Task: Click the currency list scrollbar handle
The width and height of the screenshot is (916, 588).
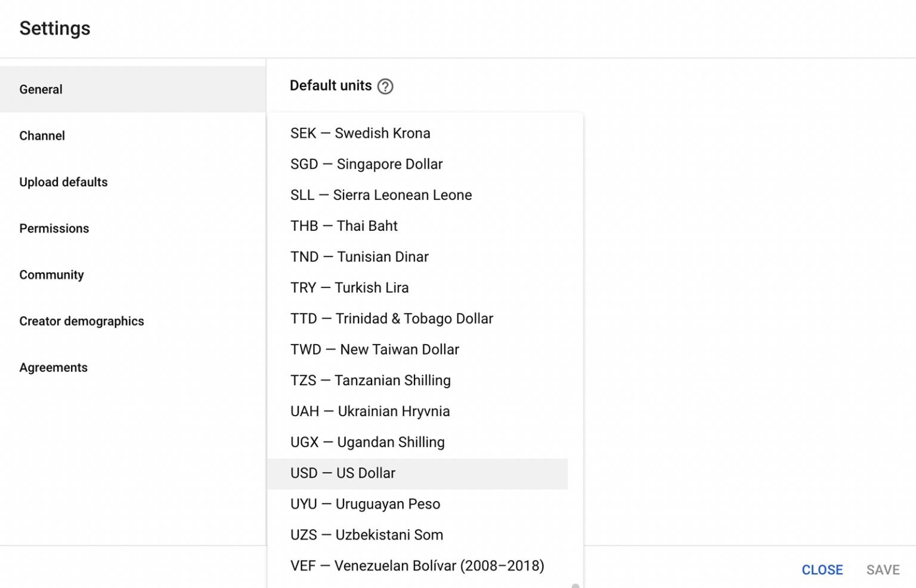Action: click(x=575, y=586)
